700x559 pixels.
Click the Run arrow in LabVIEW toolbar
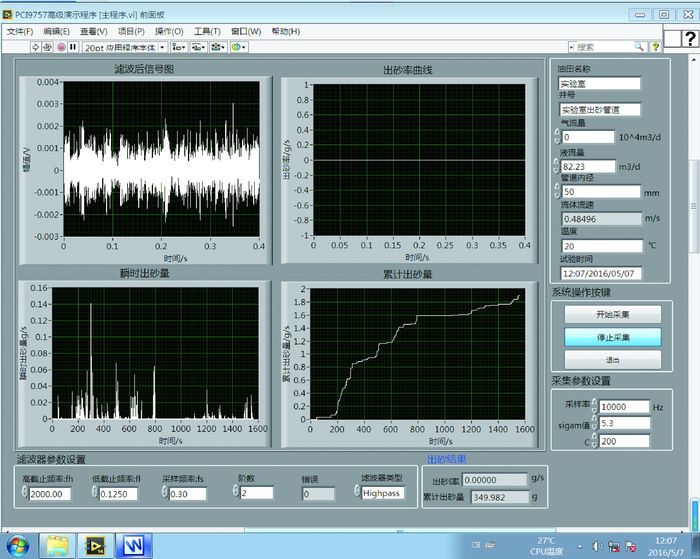(x=36, y=47)
